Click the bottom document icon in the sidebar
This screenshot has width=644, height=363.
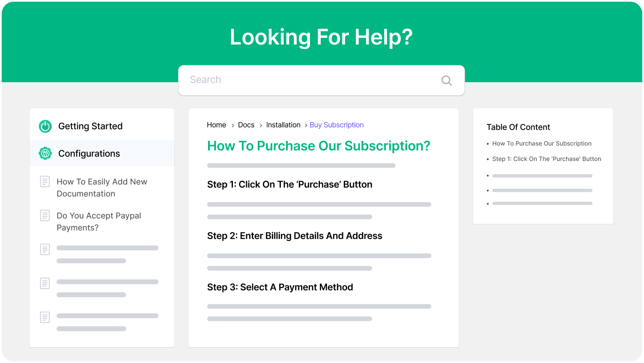(45, 317)
